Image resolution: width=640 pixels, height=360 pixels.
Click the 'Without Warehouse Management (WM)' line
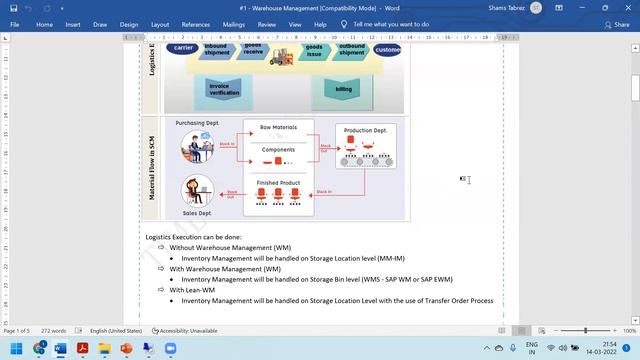click(230, 248)
